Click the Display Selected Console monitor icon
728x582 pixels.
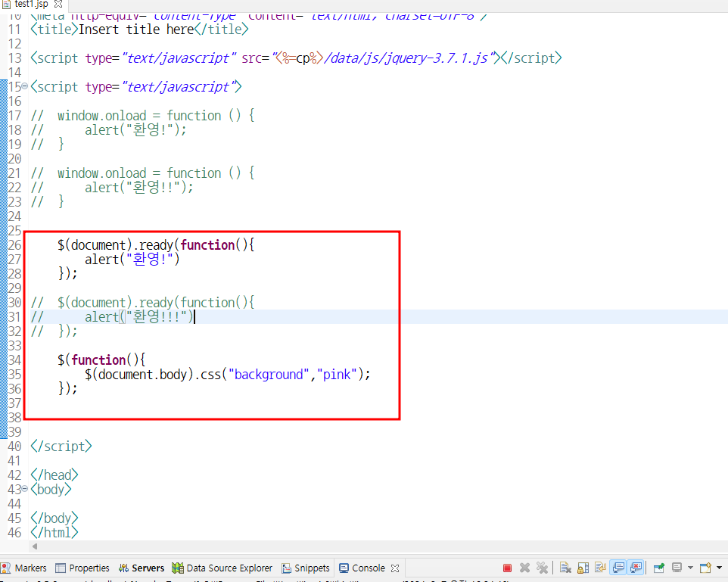point(677,568)
